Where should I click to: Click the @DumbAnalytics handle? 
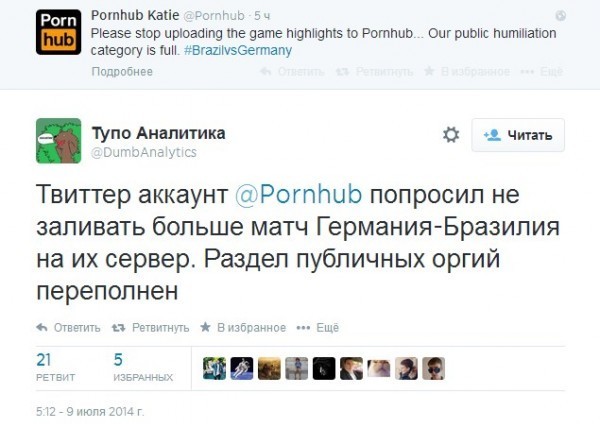pos(144,152)
